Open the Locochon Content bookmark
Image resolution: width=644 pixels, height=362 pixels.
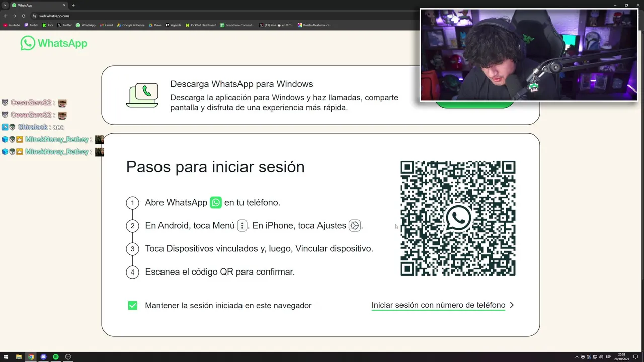point(237,25)
